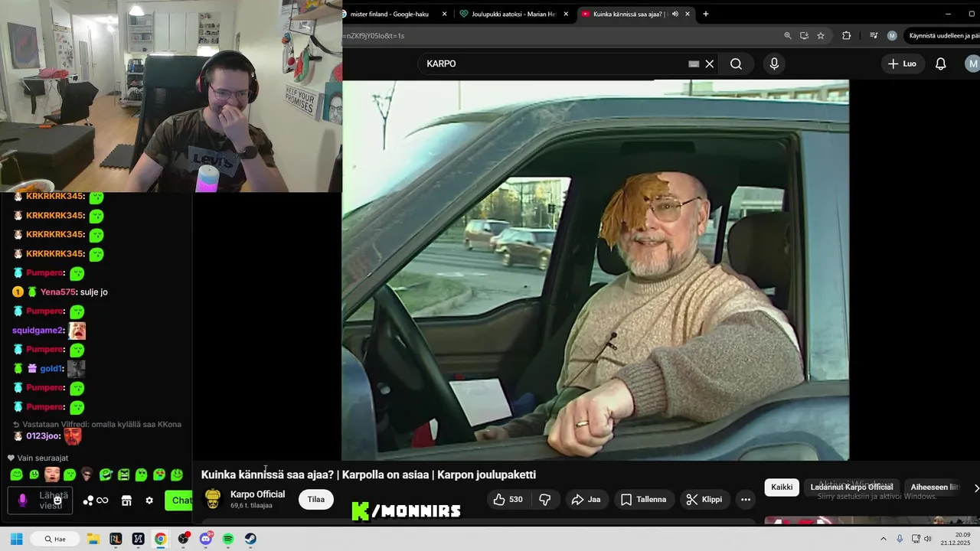
Task: Open the browser zoom magnifier icon
Action: tap(788, 35)
